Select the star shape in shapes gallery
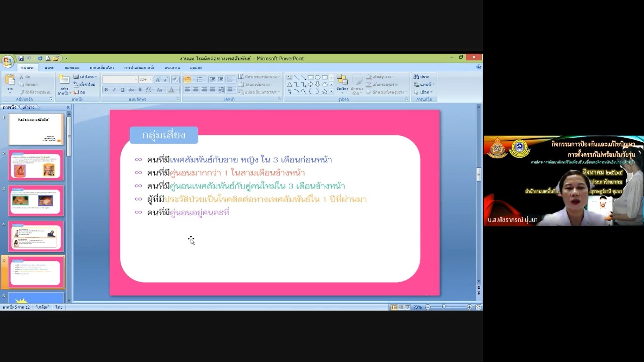This screenshot has width=644, height=362. (324, 92)
